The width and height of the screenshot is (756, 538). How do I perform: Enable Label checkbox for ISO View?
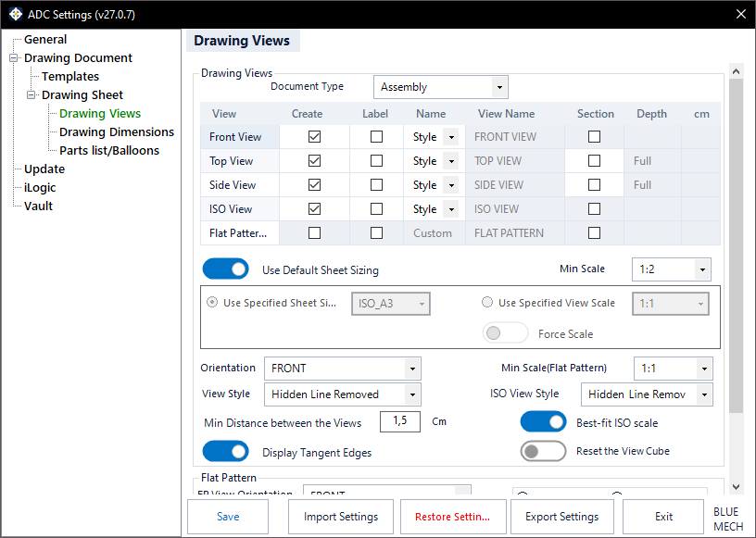click(x=376, y=209)
